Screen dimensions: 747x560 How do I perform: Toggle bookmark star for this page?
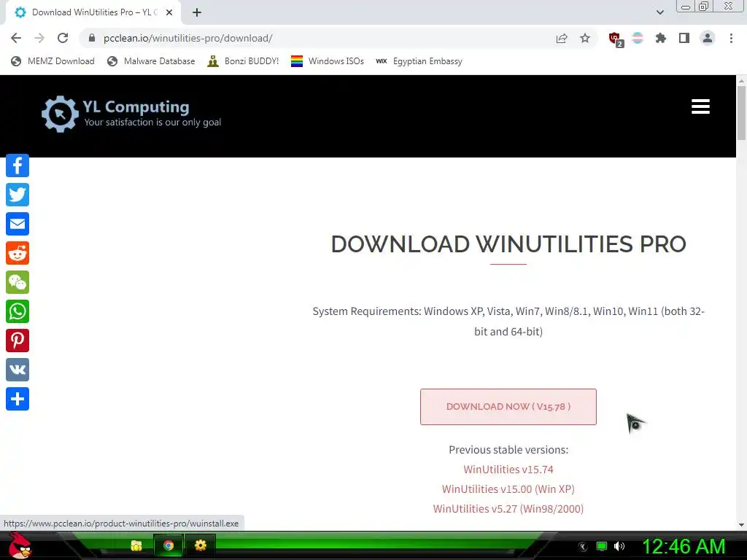pos(585,38)
